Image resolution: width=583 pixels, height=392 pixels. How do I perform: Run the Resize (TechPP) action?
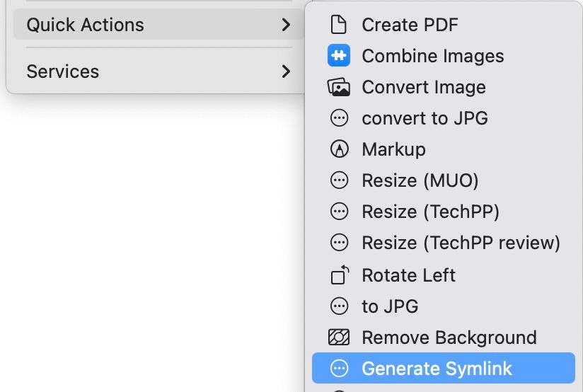click(430, 212)
